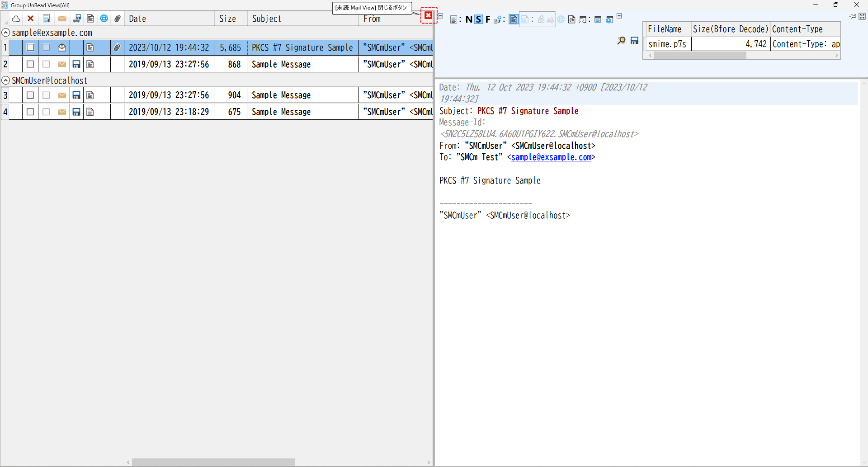
Task: Tick the first checkbox in row 1
Action: 30,47
